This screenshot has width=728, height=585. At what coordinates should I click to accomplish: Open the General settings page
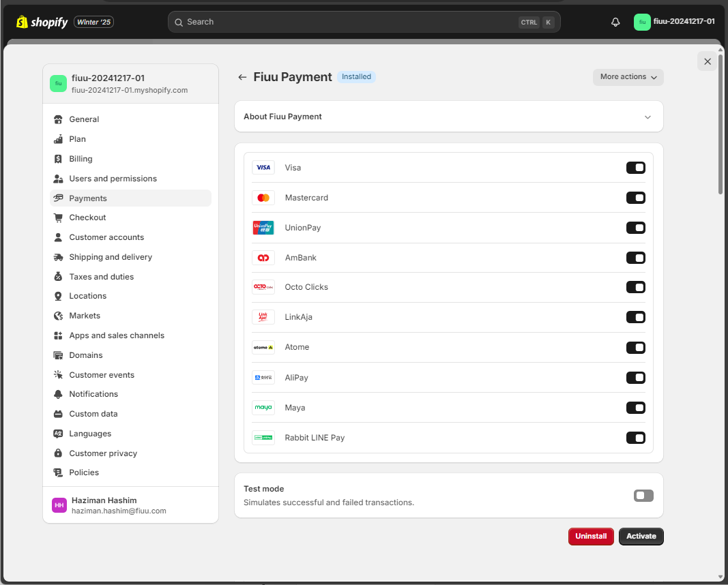[130, 119]
